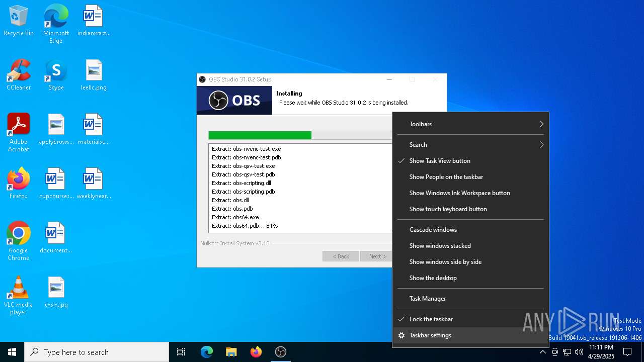Expand the Search submenu

click(470, 145)
